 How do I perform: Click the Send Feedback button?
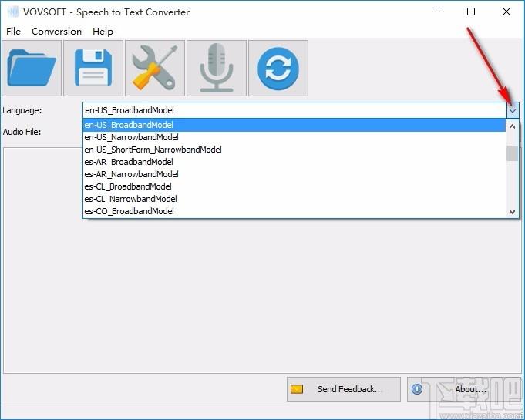point(344,389)
